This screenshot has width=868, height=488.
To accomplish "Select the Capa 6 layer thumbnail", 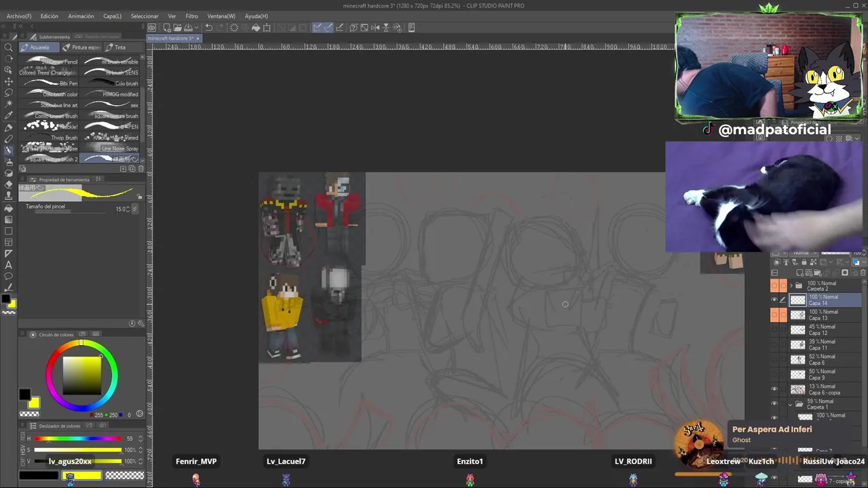I will click(797, 359).
